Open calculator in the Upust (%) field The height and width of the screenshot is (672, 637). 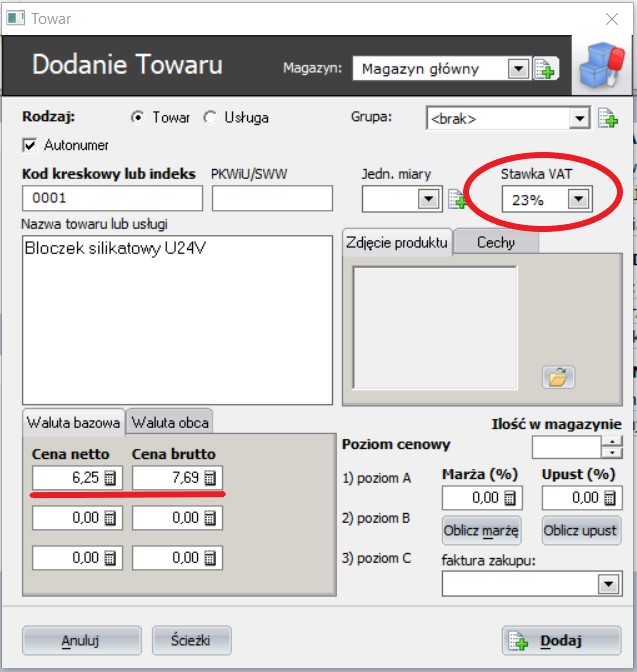coord(610,498)
